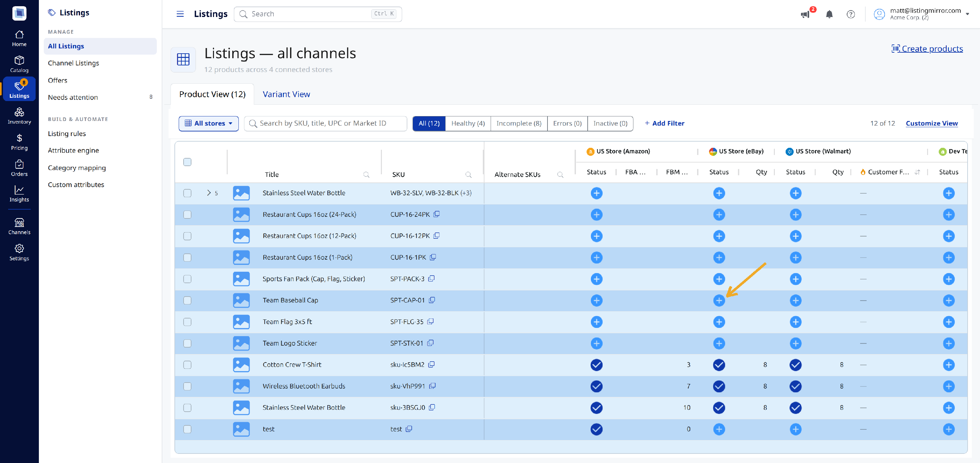Toggle the hamburger menu icon
The height and width of the screenshot is (463, 980).
[x=180, y=14]
